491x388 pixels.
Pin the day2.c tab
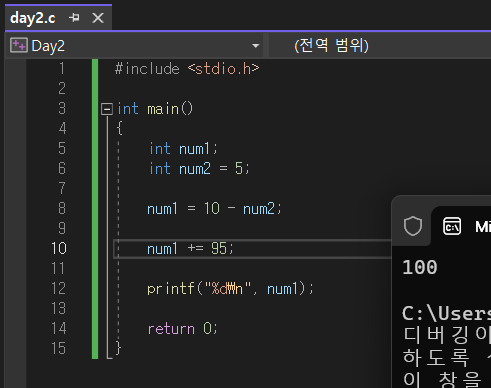(x=74, y=18)
